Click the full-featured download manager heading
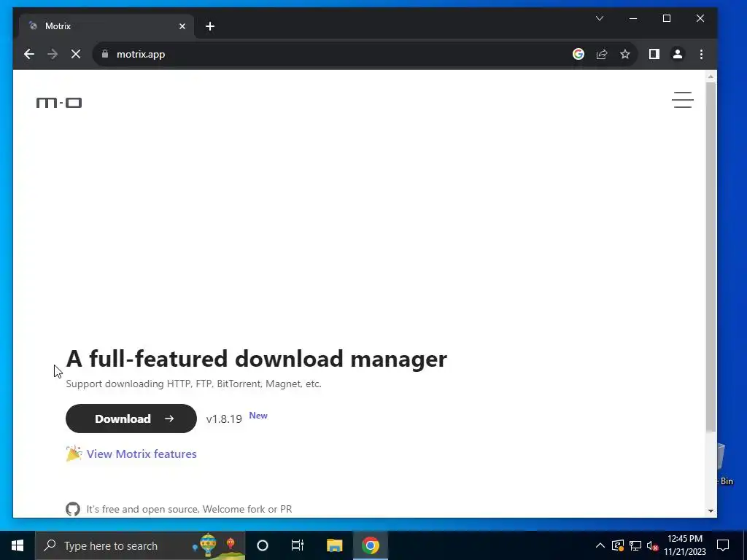This screenshot has width=747, height=560. click(256, 359)
